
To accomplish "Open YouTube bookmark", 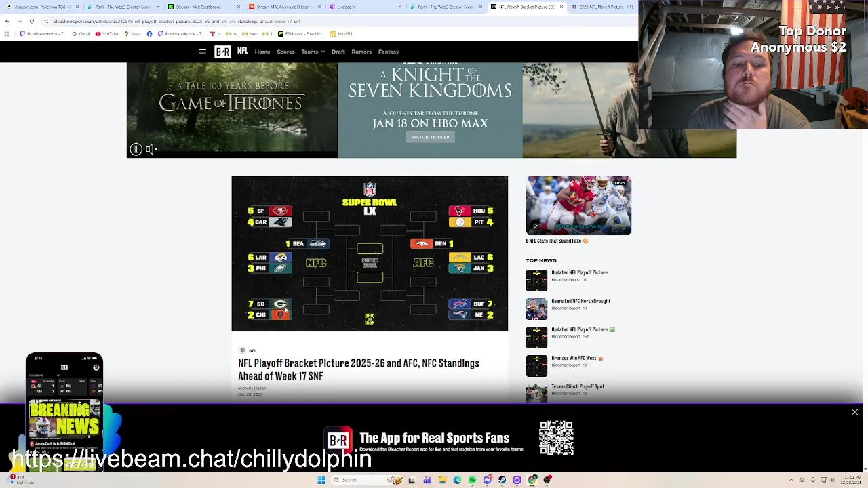I will pyautogui.click(x=107, y=33).
